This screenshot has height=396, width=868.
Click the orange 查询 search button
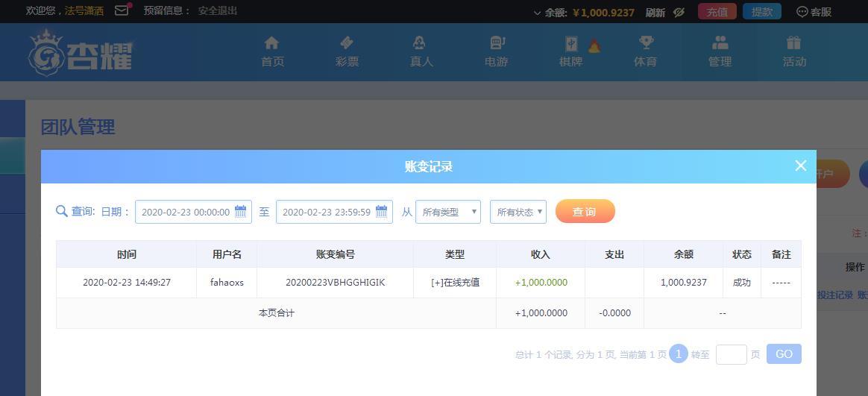(585, 211)
